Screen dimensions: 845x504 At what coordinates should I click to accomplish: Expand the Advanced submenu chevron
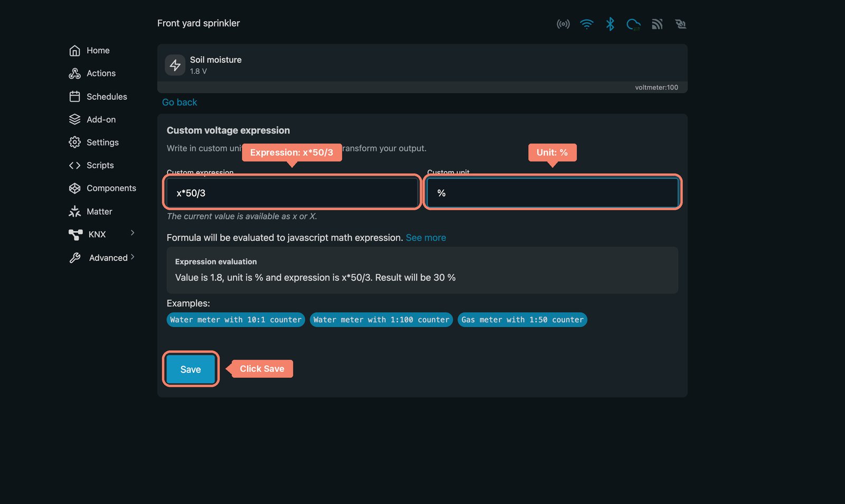tap(133, 257)
